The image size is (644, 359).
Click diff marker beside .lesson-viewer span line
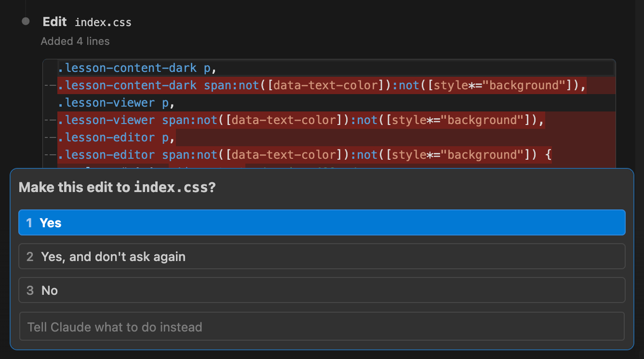[50, 121]
